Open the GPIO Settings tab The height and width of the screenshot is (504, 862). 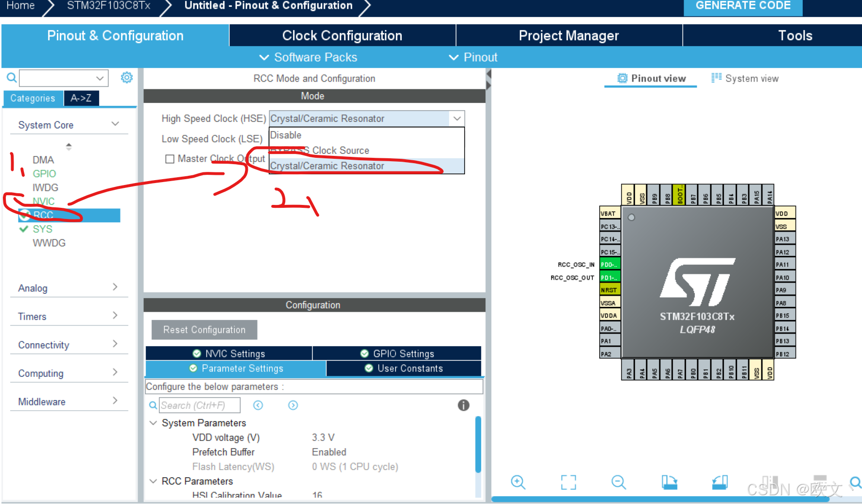coord(397,353)
